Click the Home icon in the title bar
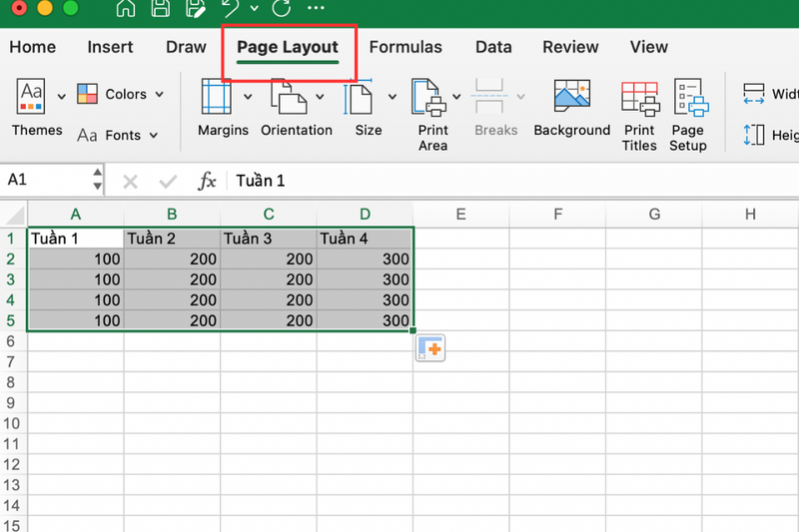Screen dimensions: 799x532 point(126,8)
